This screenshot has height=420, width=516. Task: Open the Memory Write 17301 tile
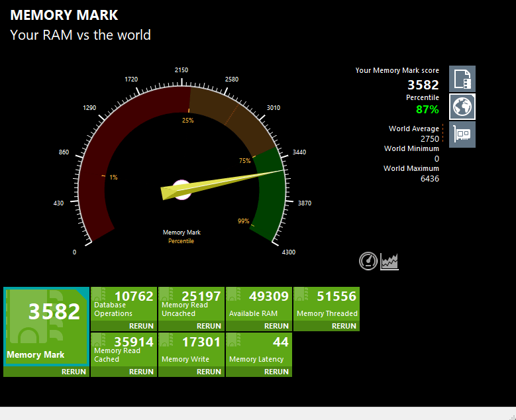point(191,350)
